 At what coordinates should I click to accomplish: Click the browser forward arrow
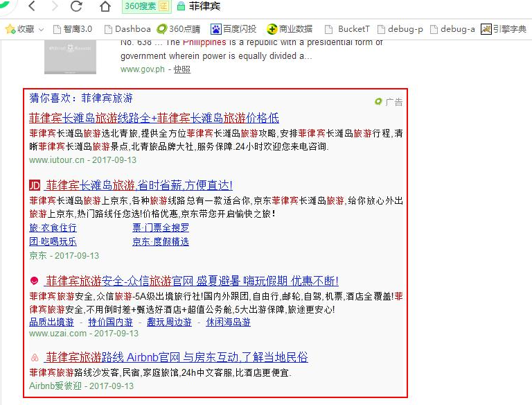(x=53, y=7)
